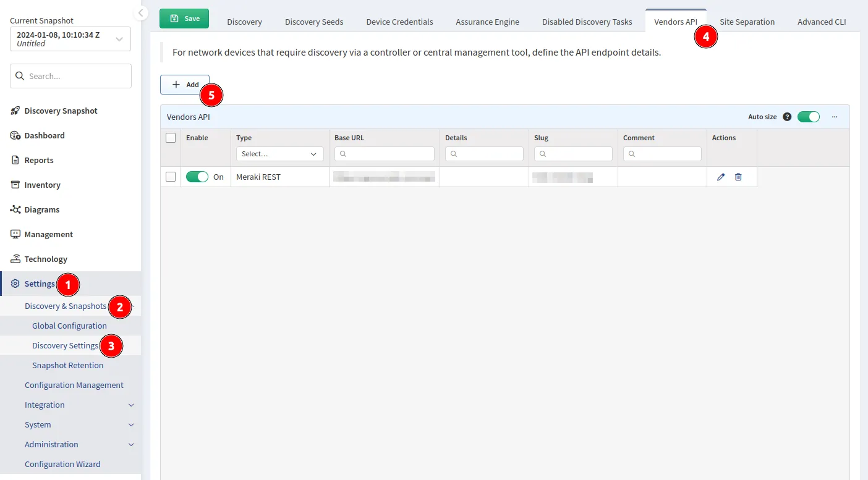Collapse the Discovery & Snapshots section
This screenshot has width=868, height=480.
(131, 306)
